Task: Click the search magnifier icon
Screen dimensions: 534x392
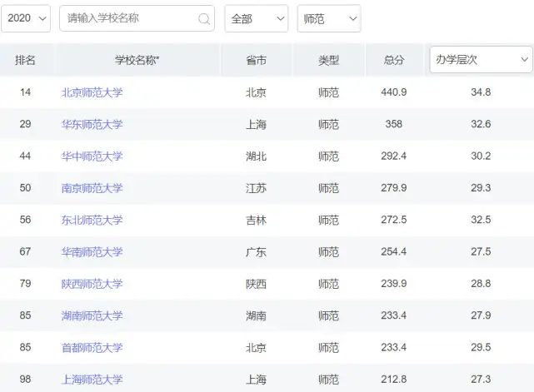Action: click(x=204, y=19)
